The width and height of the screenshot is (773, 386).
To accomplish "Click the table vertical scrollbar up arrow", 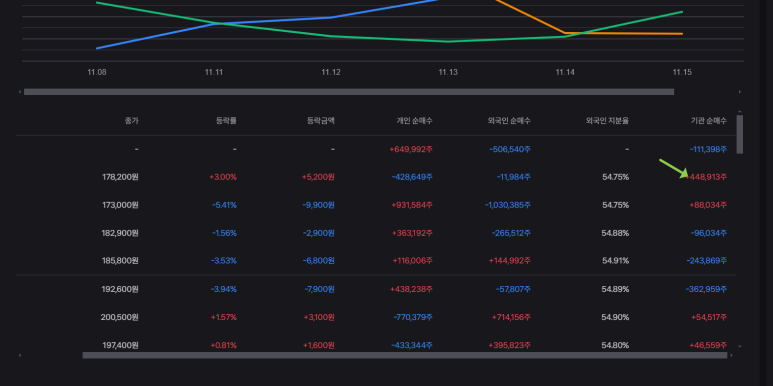I will (739, 112).
